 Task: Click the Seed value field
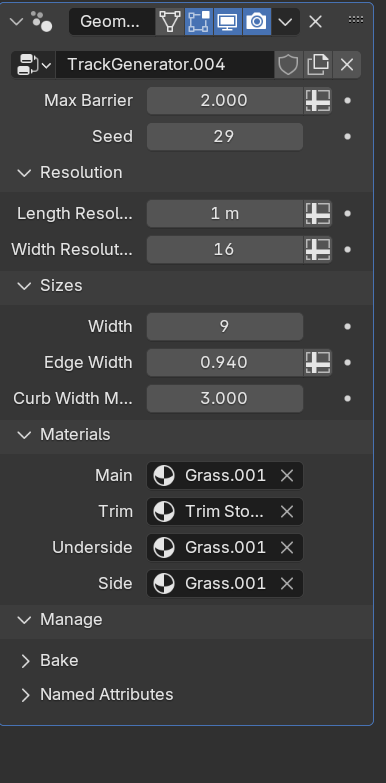tap(225, 136)
